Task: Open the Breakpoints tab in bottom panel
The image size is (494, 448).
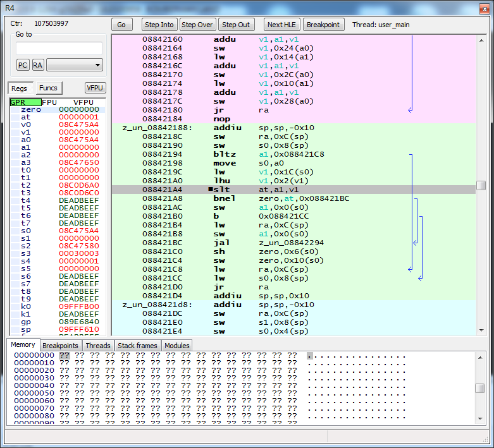Action: click(60, 346)
